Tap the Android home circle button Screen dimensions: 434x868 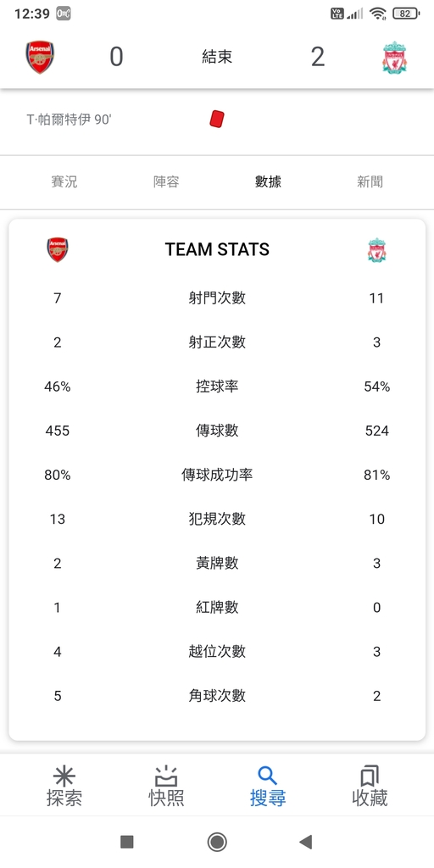coord(217,842)
